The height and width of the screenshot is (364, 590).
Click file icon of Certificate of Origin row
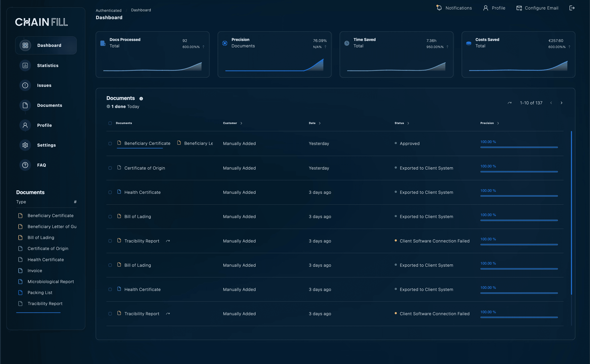tap(119, 167)
